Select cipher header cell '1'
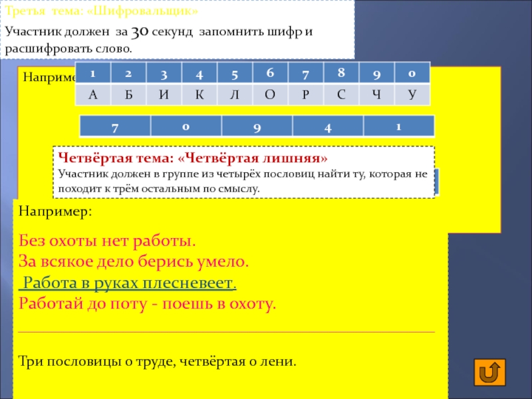 [x=93, y=72]
